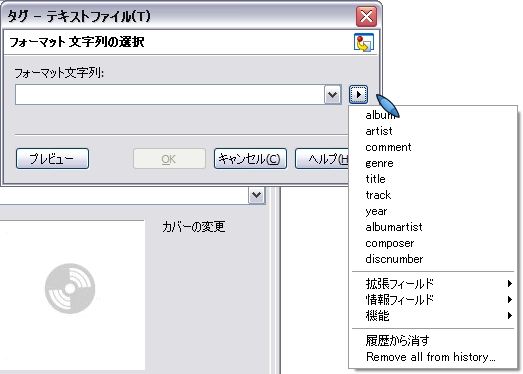Close the タグ - テキストファイル dialog
Screen dimensions: 523x374
pos(366,16)
